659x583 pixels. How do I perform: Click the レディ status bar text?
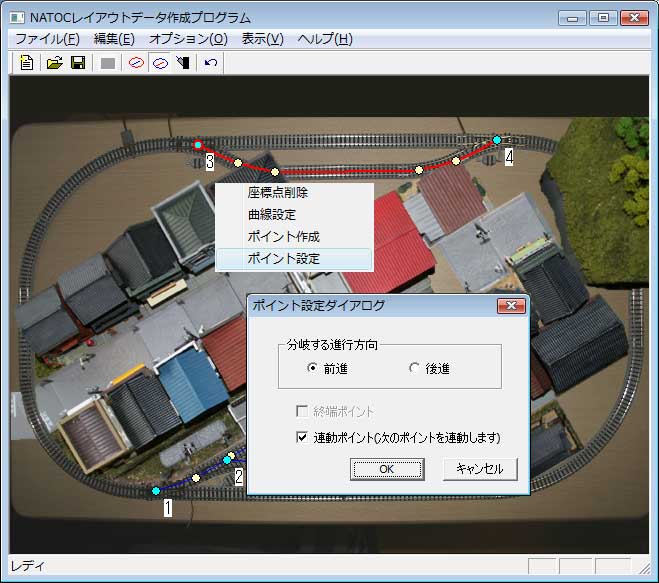click(x=27, y=566)
